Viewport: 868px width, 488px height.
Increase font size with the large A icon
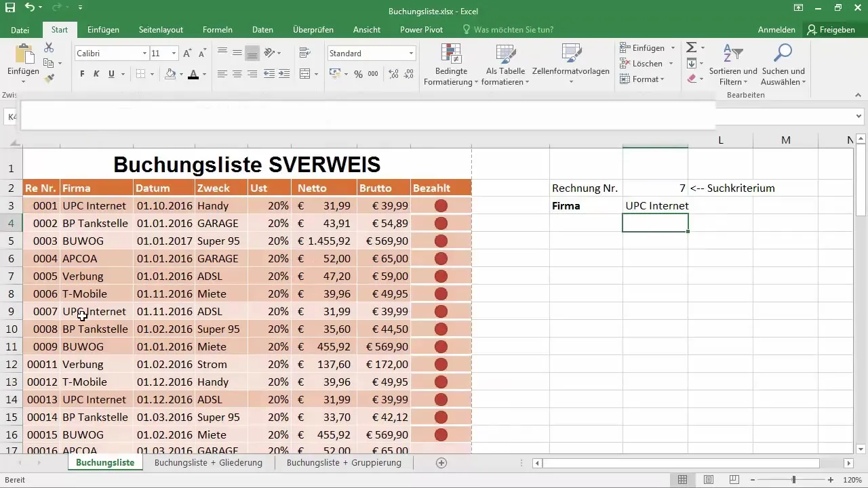[x=188, y=53]
